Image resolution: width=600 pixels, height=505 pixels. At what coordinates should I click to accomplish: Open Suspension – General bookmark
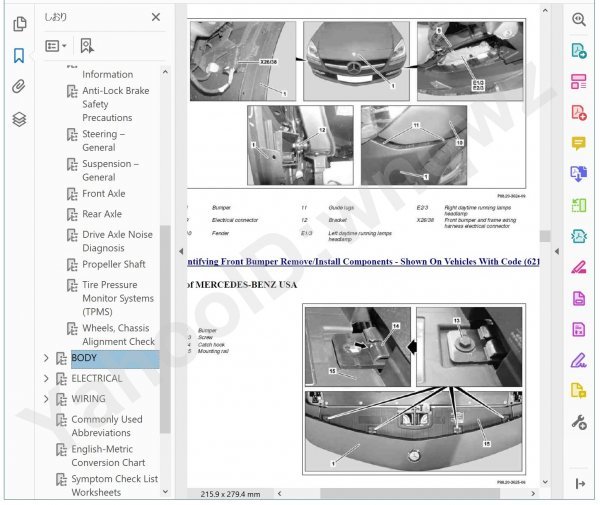coord(111,170)
